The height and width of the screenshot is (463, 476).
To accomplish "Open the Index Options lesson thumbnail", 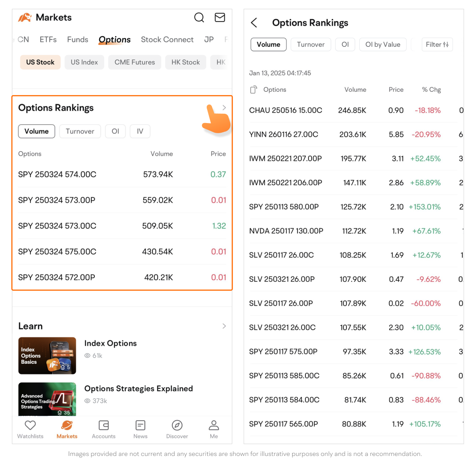I will tap(47, 356).
